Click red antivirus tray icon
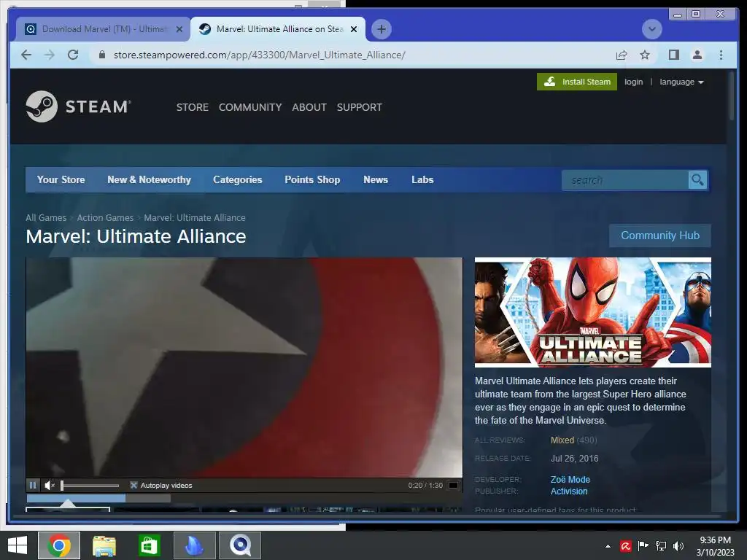 click(x=625, y=546)
